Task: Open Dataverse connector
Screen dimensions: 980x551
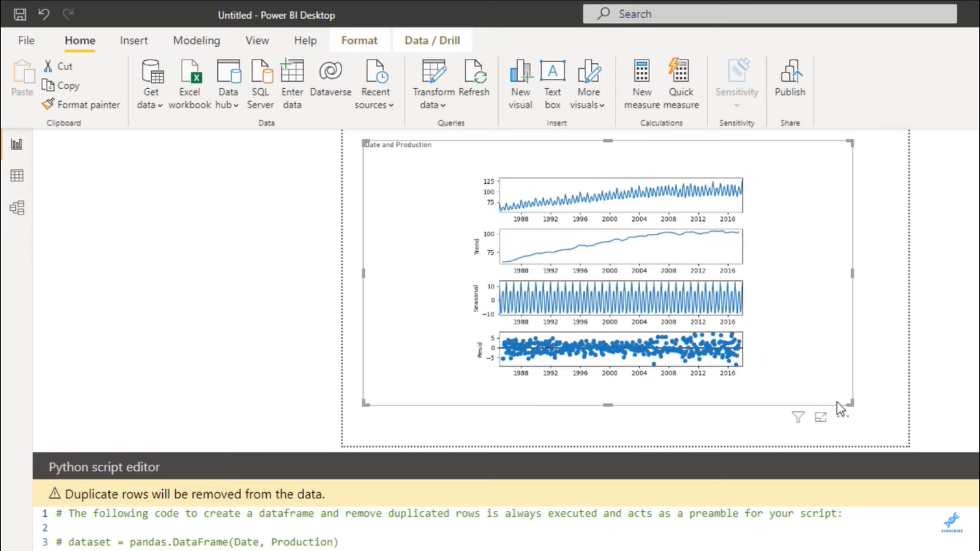Action: click(331, 78)
